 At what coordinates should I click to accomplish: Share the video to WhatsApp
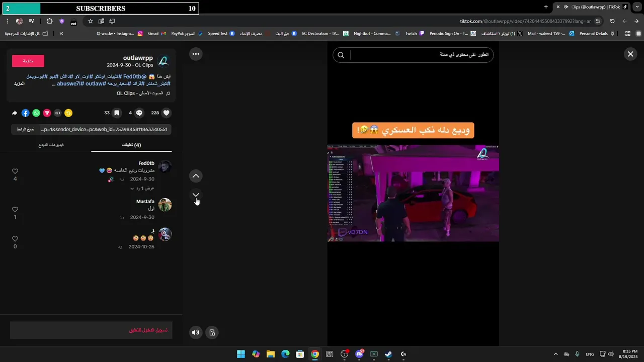pos(36,113)
